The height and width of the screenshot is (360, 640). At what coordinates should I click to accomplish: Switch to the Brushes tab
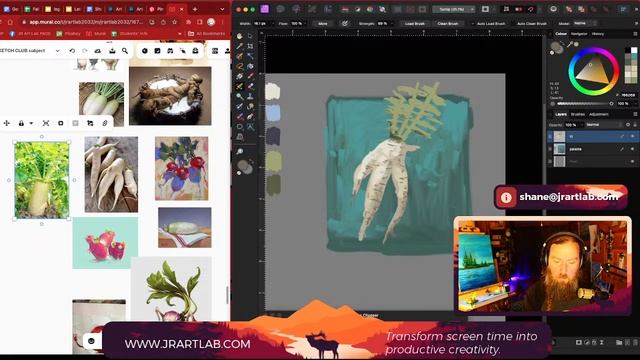point(578,114)
